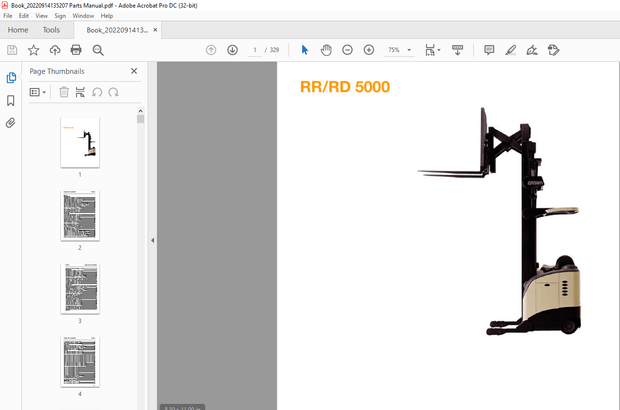Screen dimensions: 620x410
Task: Go to the Home tab
Action: [17, 30]
